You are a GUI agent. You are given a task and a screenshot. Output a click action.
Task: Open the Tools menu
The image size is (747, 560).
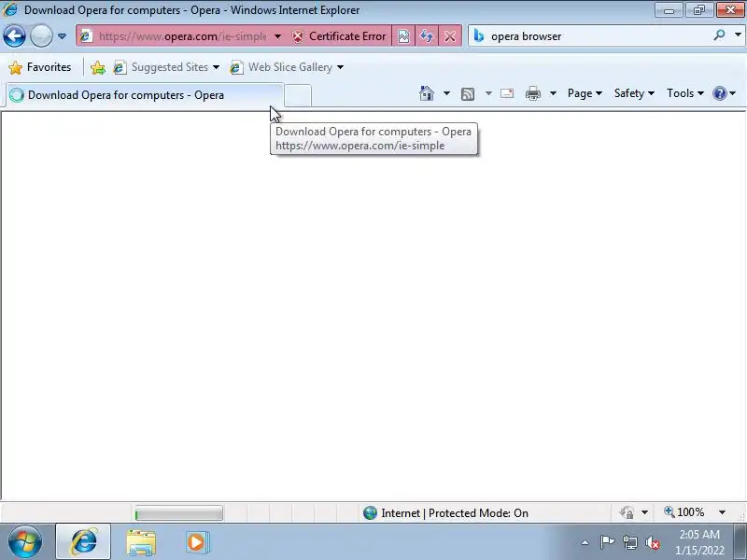coord(685,93)
